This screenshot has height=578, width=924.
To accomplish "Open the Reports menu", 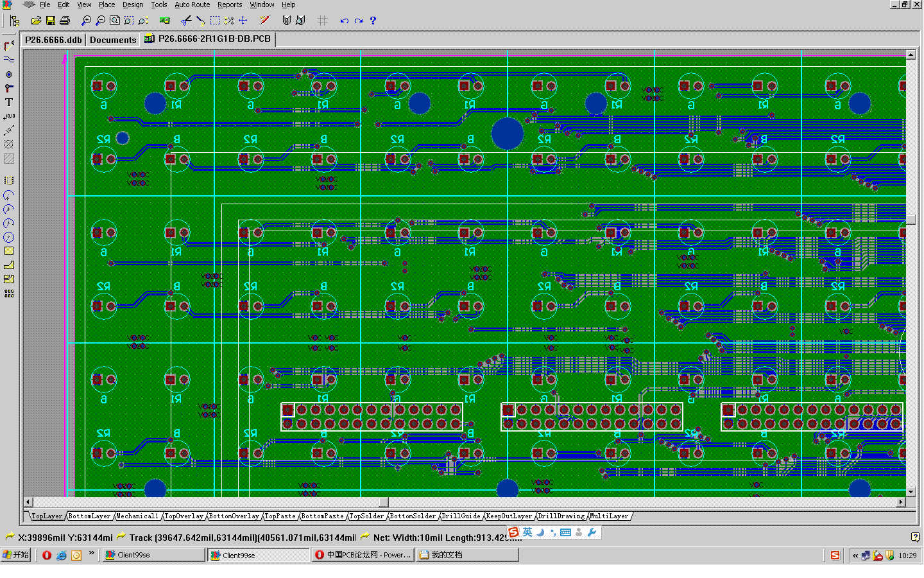I will (230, 4).
